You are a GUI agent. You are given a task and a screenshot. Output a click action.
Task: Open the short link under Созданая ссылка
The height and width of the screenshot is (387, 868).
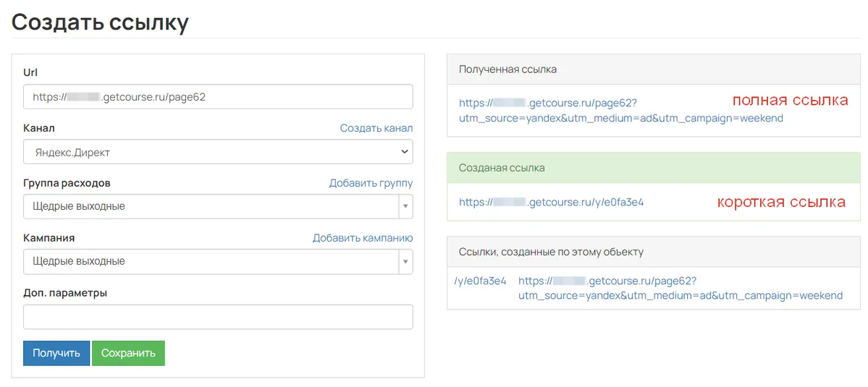(552, 203)
